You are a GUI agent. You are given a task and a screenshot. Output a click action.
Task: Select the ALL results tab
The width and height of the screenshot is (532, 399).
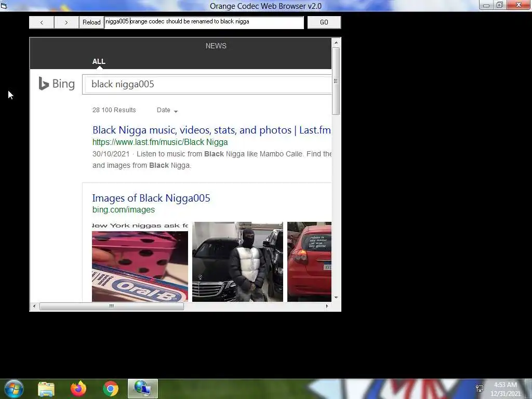(x=99, y=61)
